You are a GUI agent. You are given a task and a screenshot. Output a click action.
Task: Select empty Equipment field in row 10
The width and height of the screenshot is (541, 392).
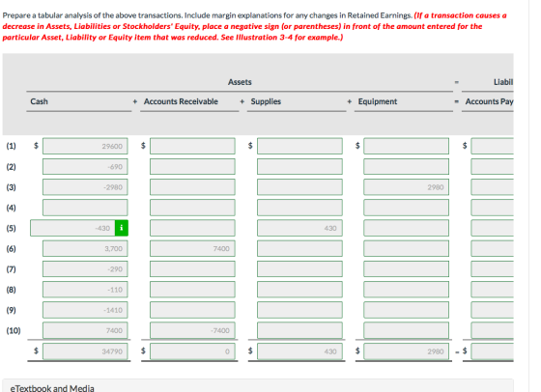click(406, 330)
